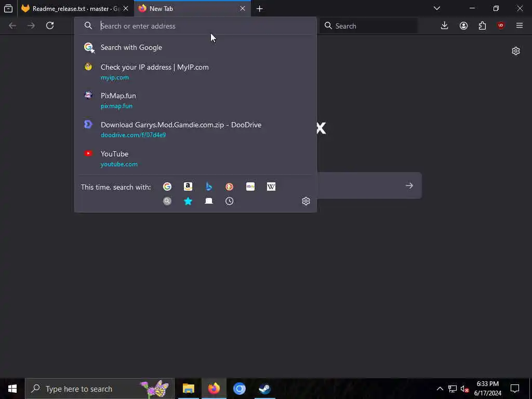Image resolution: width=532 pixels, height=399 pixels.
Task: Choose the Search with Google suggestion
Action: pos(195,47)
